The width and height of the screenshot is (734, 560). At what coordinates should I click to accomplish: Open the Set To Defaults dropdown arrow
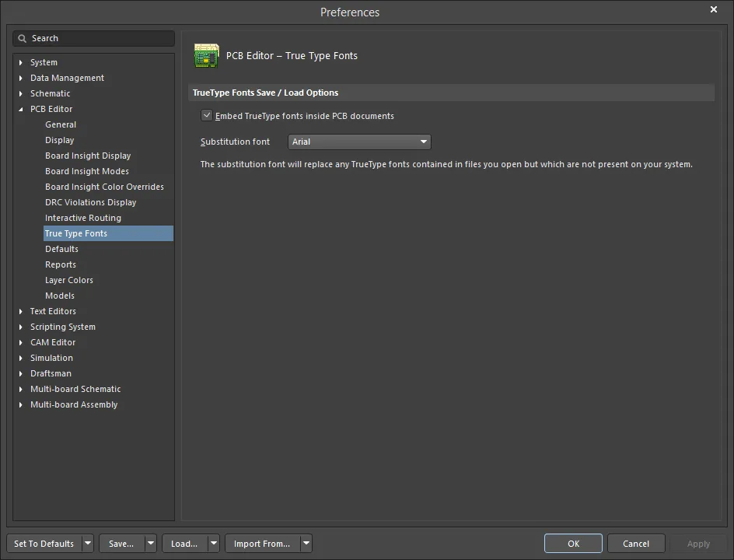pos(88,544)
